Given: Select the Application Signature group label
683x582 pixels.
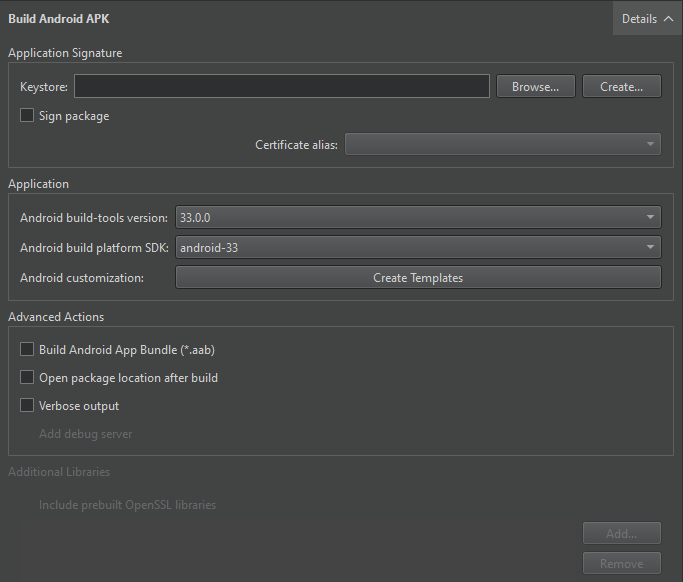Looking at the screenshot, I should [65, 53].
